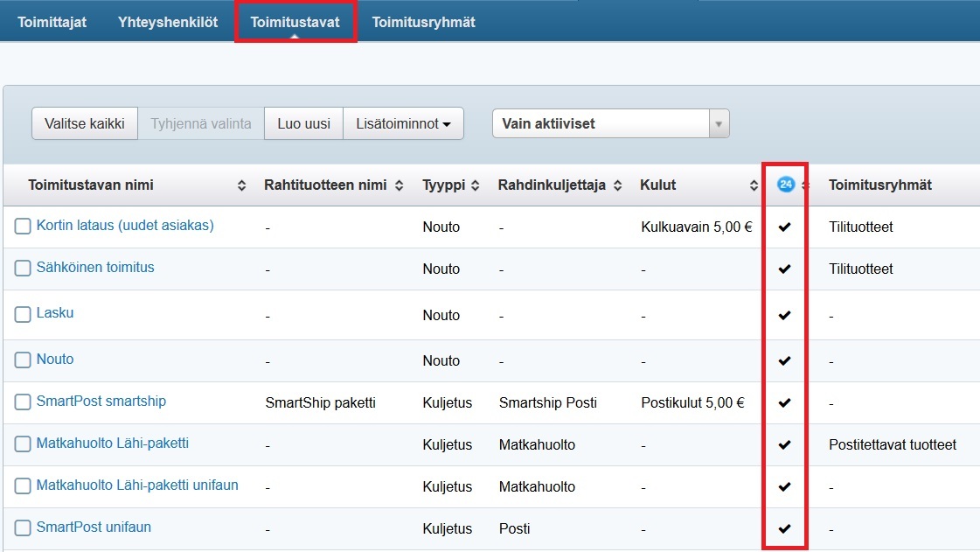Switch to the Toimitusryhmät tab

423,22
